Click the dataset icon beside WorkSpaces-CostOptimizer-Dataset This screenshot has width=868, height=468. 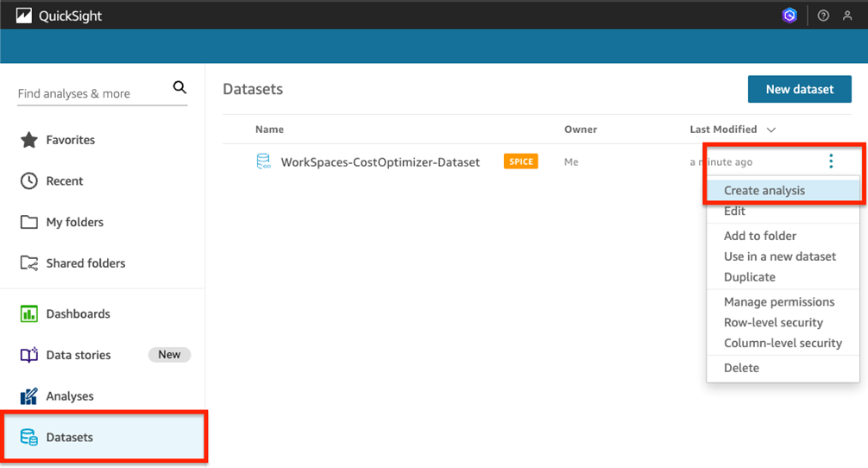pos(263,161)
